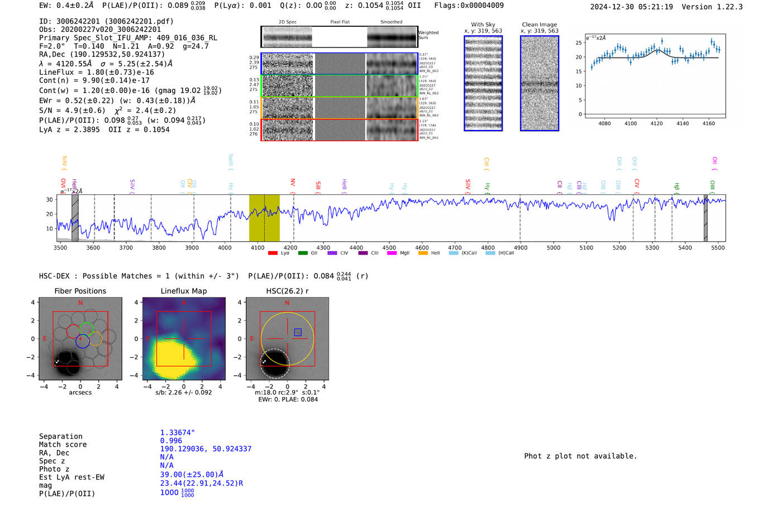Screen dimensions: 782x532
Task: Click the Weighted Sum 2D spectrum strip
Action: [x=339, y=37]
